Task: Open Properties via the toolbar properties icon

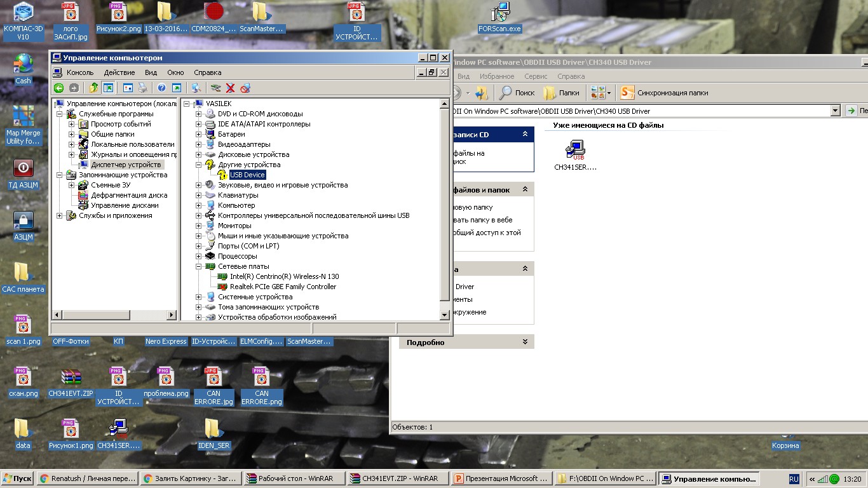Action: pos(128,88)
